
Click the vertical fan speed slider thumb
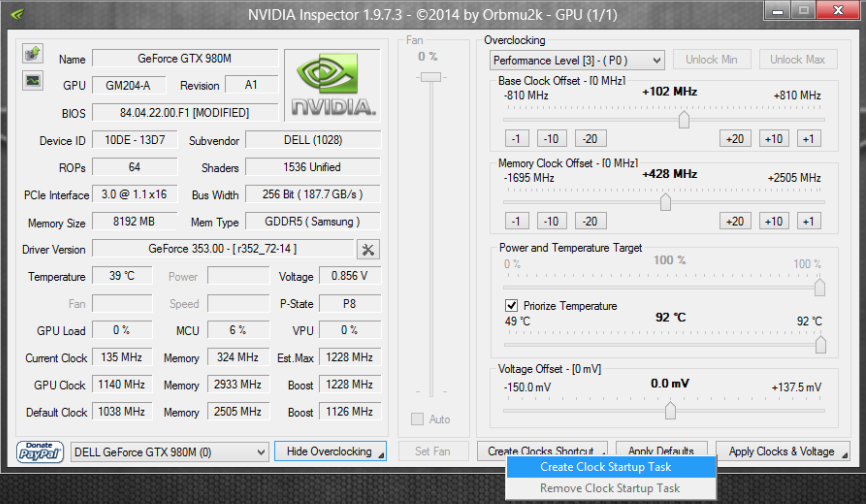[x=431, y=77]
